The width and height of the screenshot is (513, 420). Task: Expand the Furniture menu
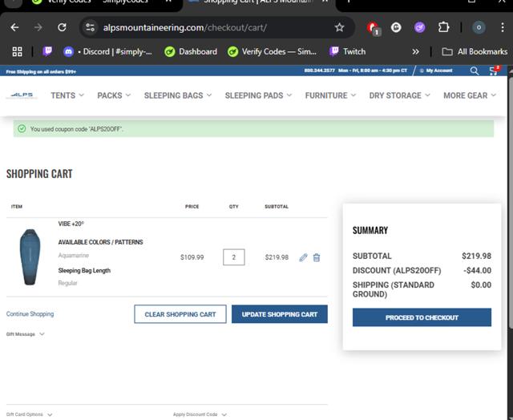coord(330,95)
